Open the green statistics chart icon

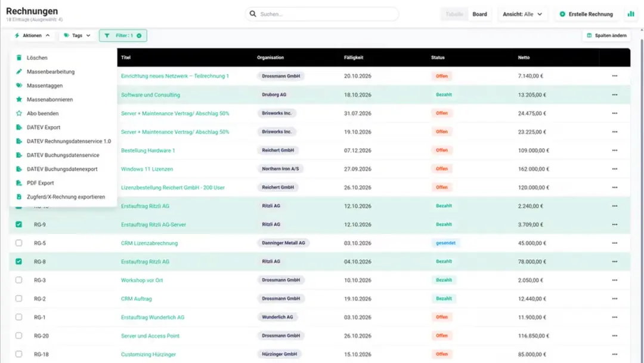[x=631, y=14]
